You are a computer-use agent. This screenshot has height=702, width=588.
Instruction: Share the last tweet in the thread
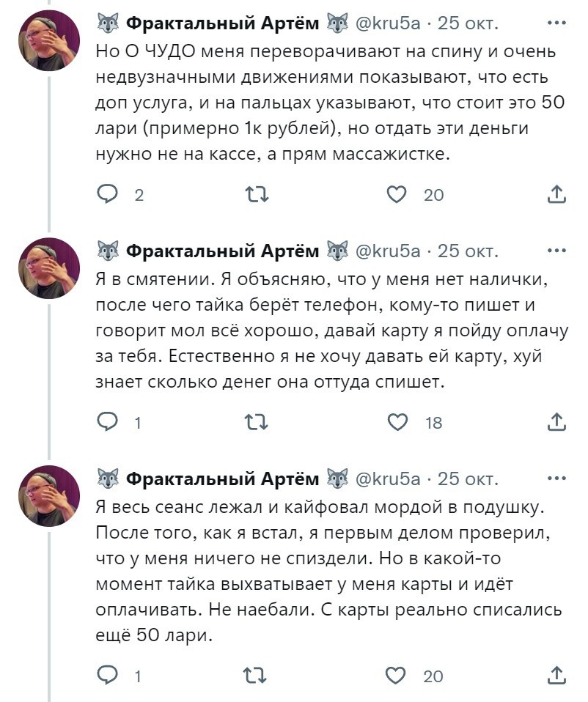click(556, 675)
